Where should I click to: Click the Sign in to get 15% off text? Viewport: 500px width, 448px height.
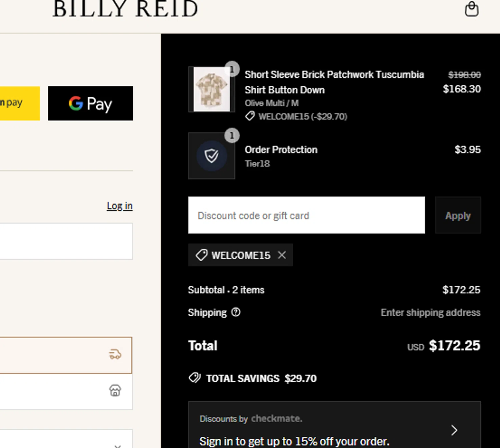(x=294, y=441)
